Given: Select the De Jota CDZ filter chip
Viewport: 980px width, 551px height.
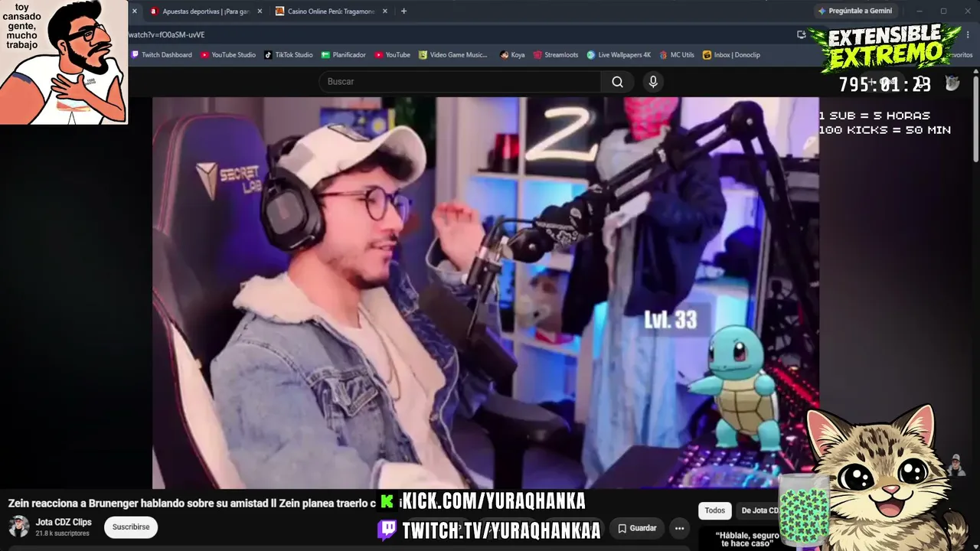Looking at the screenshot, I should (759, 510).
